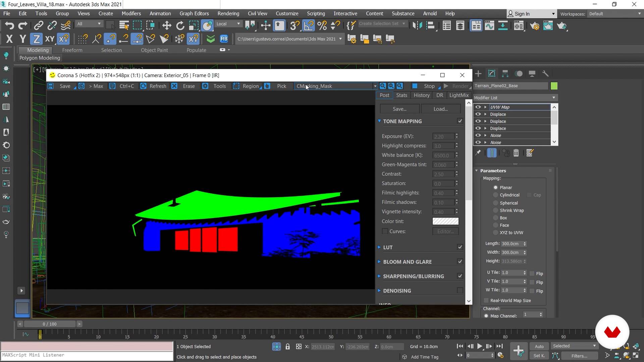Open the Mirror tool
Screen dimensions: 644x362
pos(417,25)
